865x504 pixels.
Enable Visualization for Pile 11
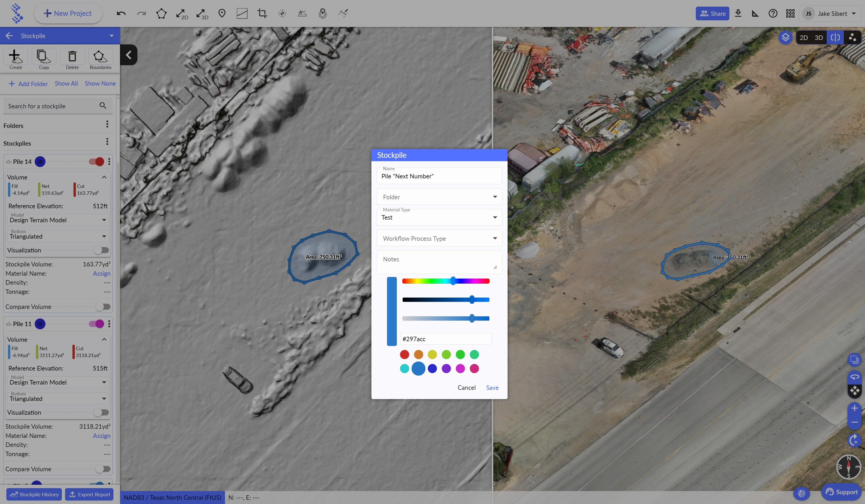coord(101,412)
